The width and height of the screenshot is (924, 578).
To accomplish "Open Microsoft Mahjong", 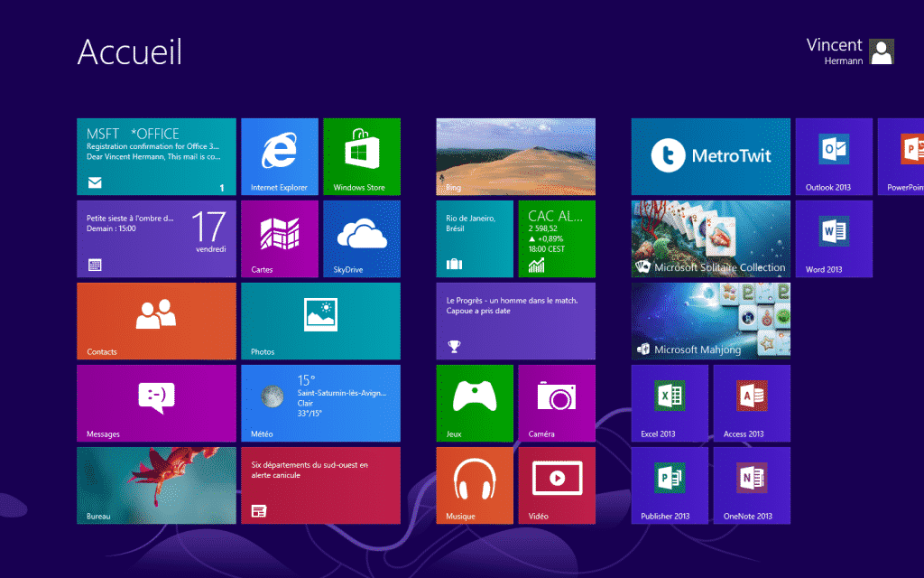I will click(x=710, y=321).
